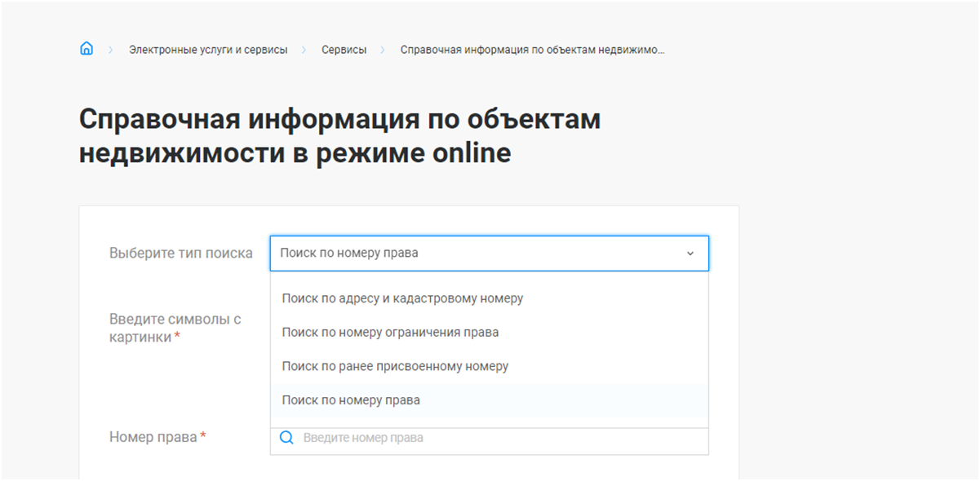Click the "Номер права" field label
The height and width of the screenshot is (481, 980).
click(x=153, y=438)
